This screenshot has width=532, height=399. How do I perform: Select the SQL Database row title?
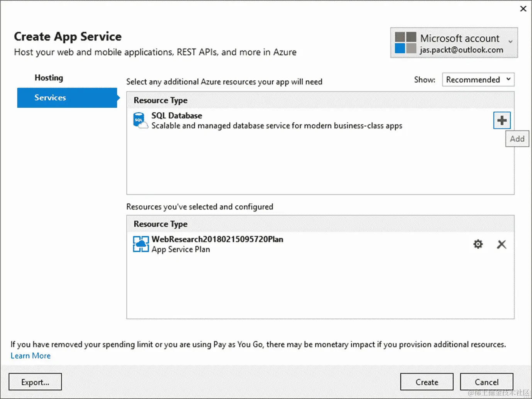(x=177, y=115)
